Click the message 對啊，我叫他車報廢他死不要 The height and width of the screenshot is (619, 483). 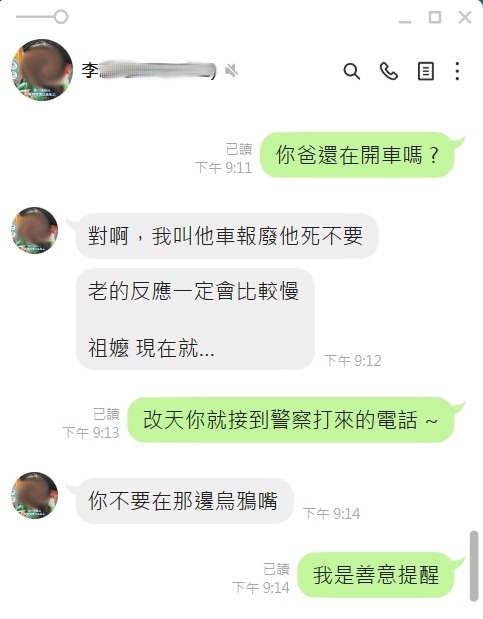(227, 236)
